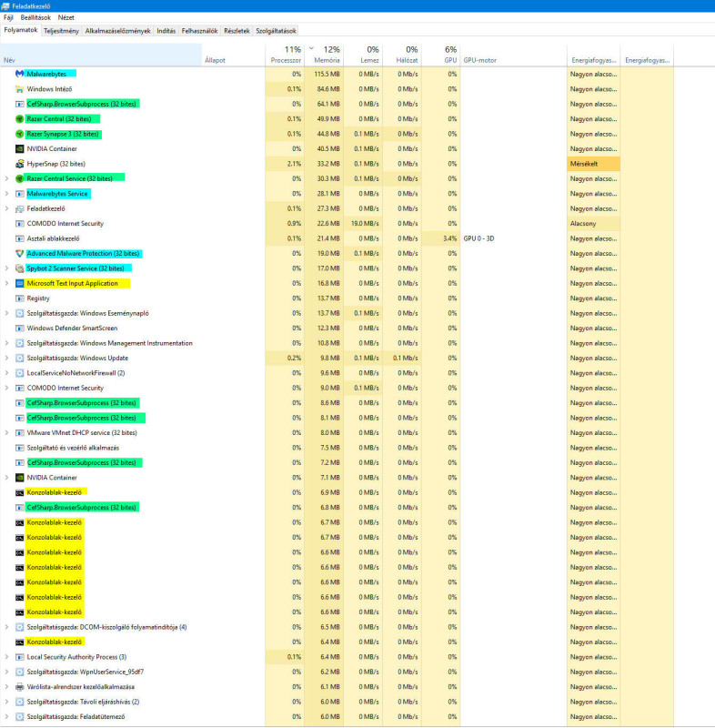715x728 pixels.
Task: Click the Várólista-alrendszer printer icon
Action: coord(19,687)
